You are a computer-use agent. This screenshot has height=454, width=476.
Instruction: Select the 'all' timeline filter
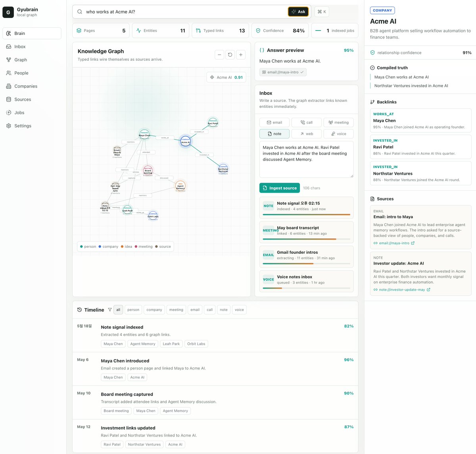click(118, 310)
